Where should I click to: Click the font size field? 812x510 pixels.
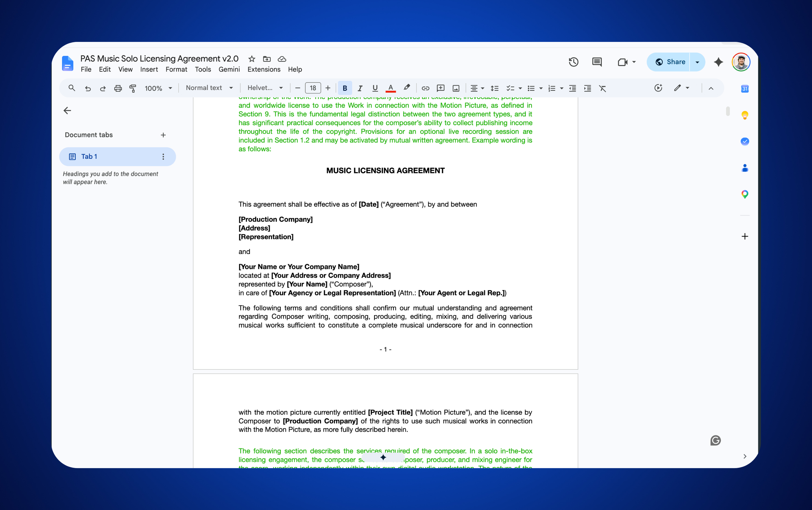[x=313, y=88]
